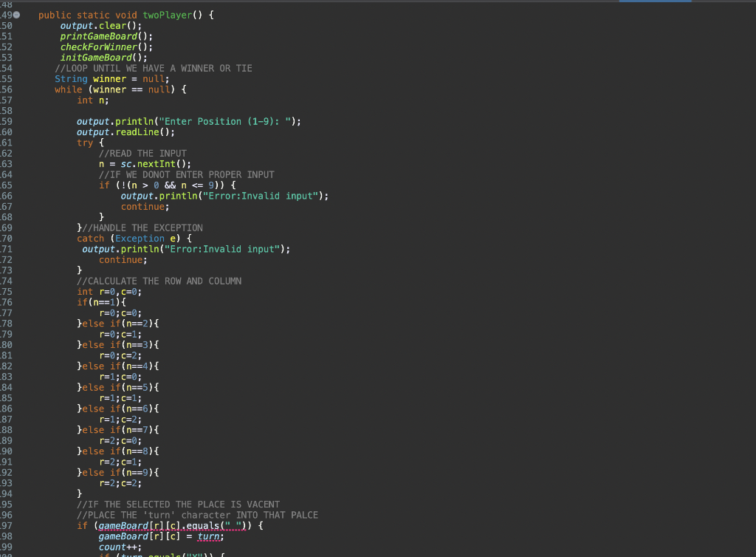The width and height of the screenshot is (756, 557).
Task: Click the else if(n==9) branch
Action: point(118,472)
